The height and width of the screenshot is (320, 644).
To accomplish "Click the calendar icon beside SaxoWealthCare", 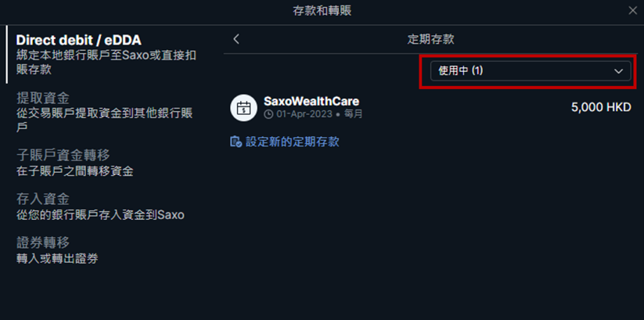I will tap(243, 108).
